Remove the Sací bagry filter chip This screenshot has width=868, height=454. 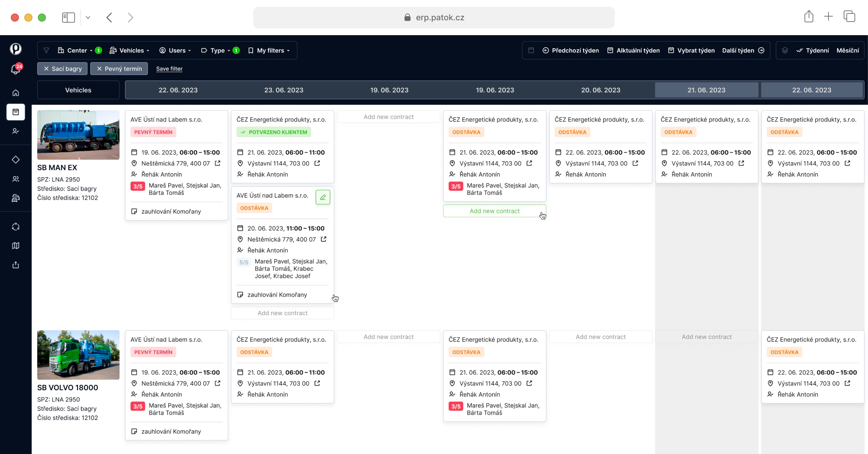[46, 69]
